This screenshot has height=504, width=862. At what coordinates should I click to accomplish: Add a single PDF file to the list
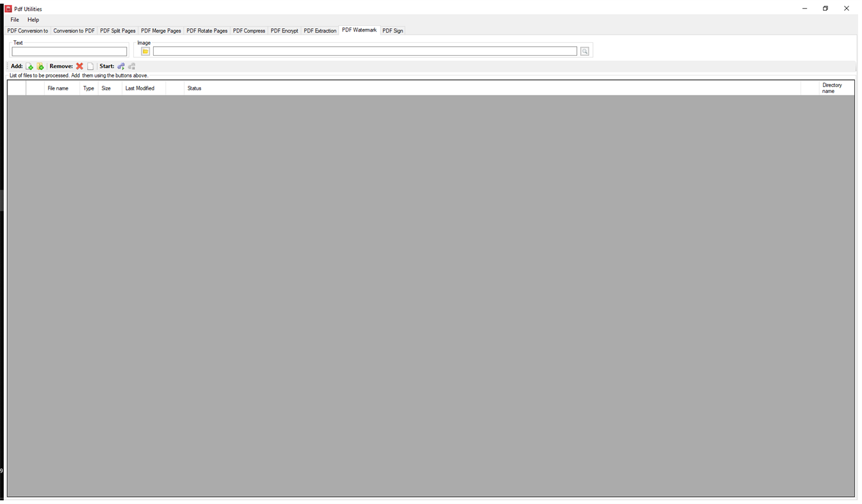click(29, 66)
